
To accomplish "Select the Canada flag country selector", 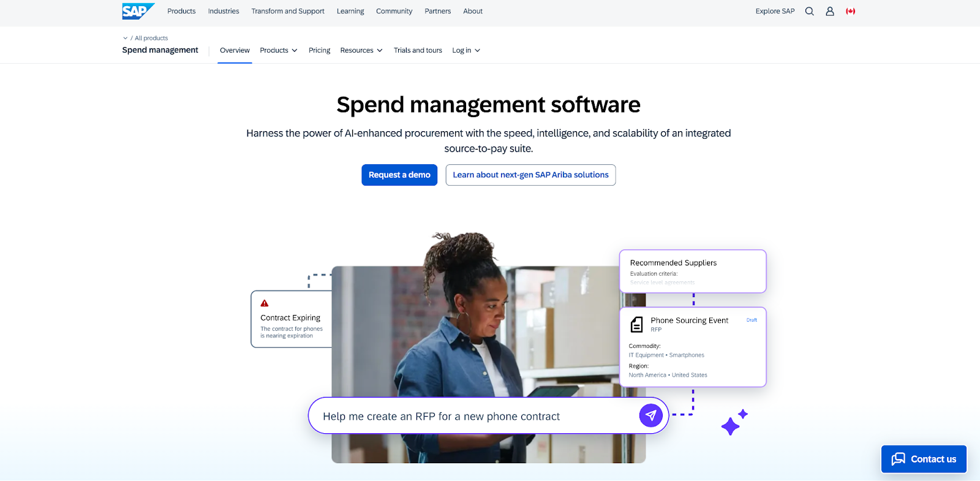I will click(x=850, y=11).
